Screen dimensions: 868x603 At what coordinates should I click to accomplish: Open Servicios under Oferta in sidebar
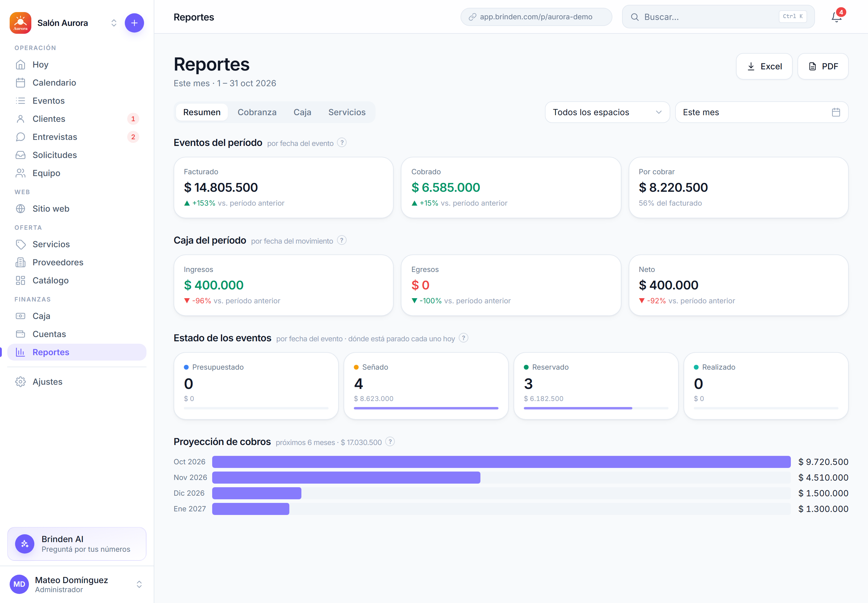pyautogui.click(x=77, y=245)
